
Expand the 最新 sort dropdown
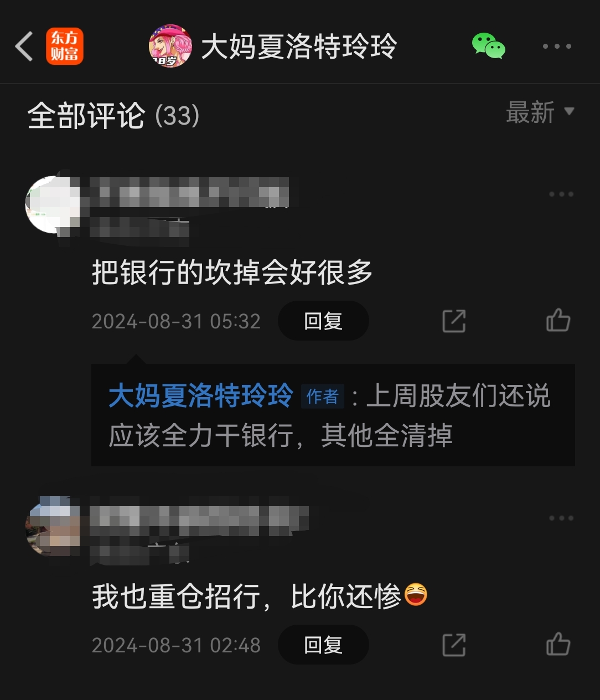coord(540,112)
